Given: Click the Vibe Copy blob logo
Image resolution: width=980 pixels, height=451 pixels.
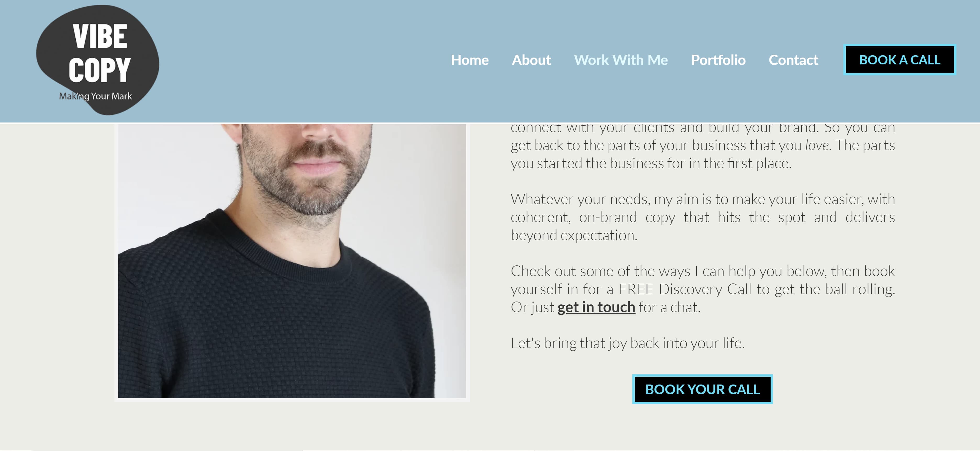Looking at the screenshot, I should (98, 60).
